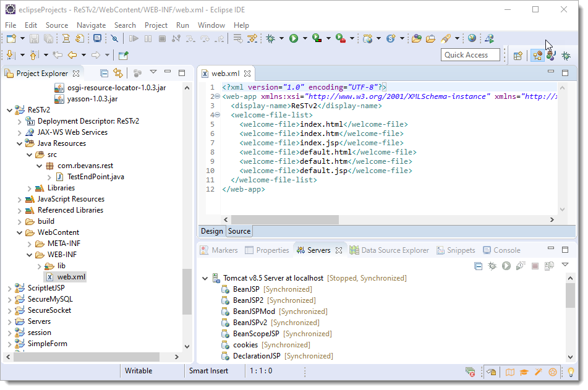Screen dimensions: 588x390
Task: Open the Data Source Explorer tab
Action: 390,250
